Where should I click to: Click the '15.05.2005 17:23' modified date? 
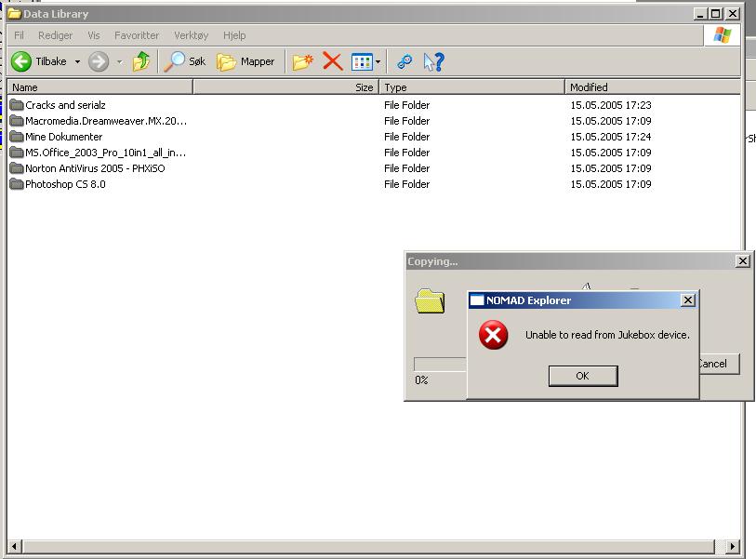(611, 105)
